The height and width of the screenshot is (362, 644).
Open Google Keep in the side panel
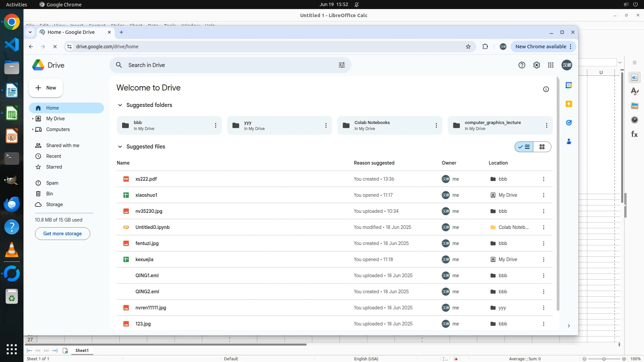pyautogui.click(x=569, y=104)
